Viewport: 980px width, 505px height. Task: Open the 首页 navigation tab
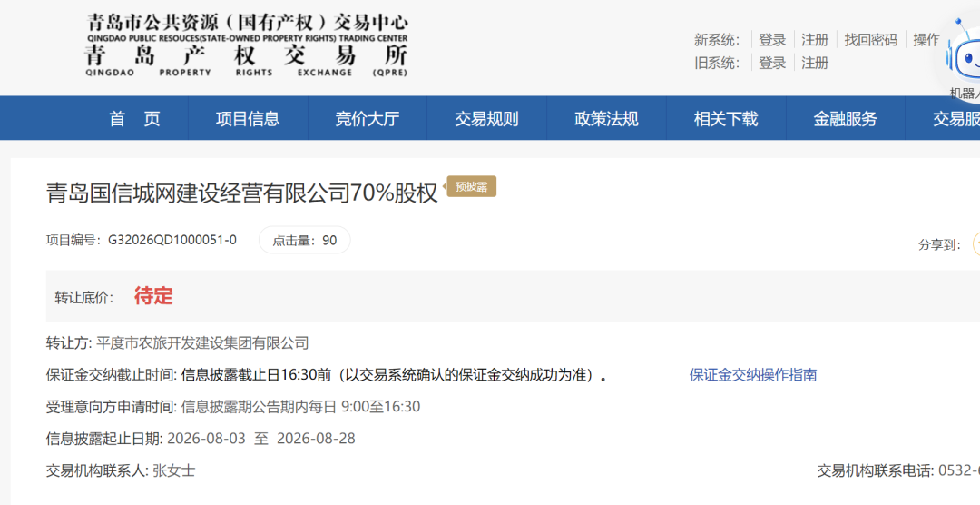coord(134,118)
